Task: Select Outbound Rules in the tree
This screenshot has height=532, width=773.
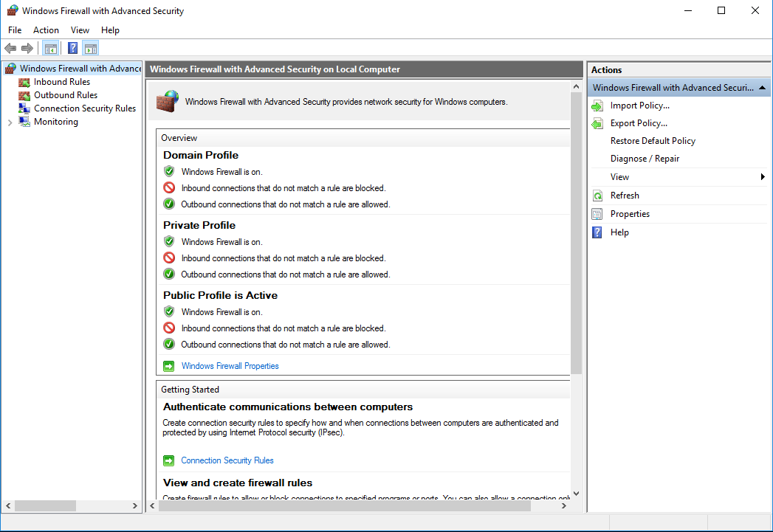Action: tap(63, 94)
